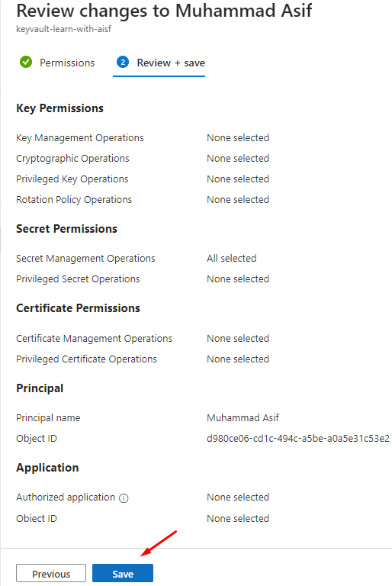Go back with the Previous button
The height and width of the screenshot is (586, 392).
(51, 573)
